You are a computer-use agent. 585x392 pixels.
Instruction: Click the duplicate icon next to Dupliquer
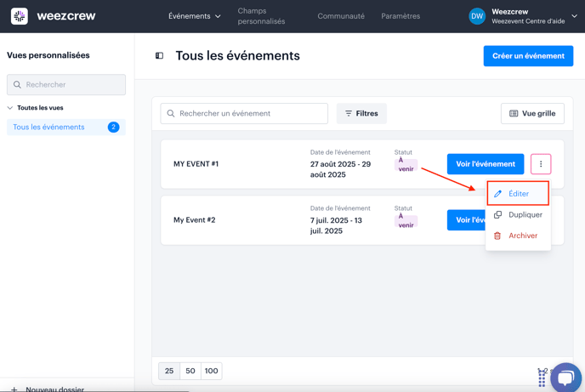497,215
